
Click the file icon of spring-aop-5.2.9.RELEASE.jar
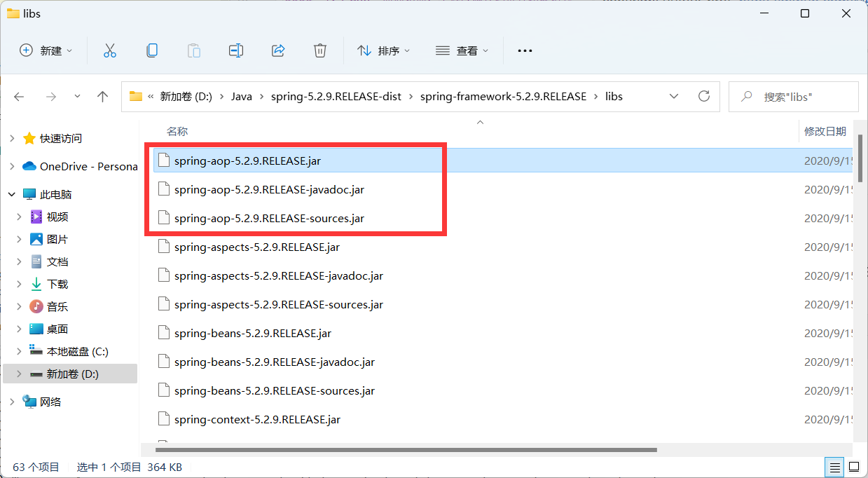[x=164, y=161]
